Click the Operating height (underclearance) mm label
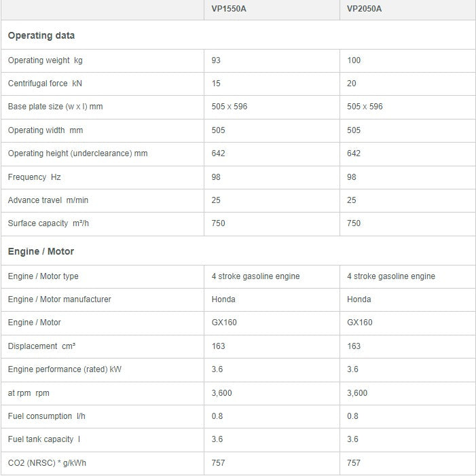476x476 pixels. [77, 153]
